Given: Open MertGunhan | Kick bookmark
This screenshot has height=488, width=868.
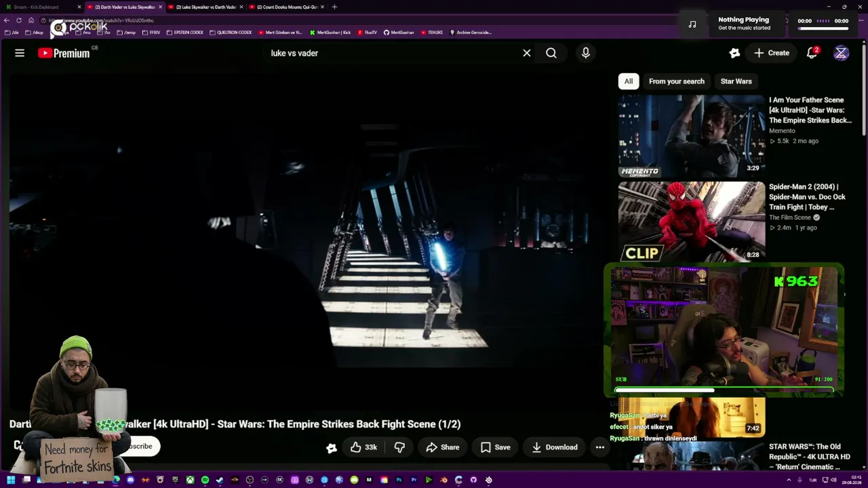Looking at the screenshot, I should (330, 33).
